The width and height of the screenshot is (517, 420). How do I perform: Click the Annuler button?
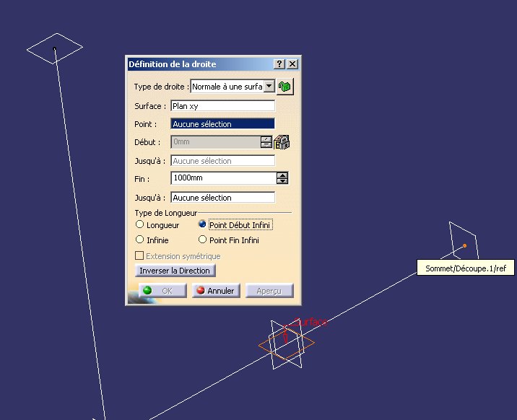(x=216, y=291)
